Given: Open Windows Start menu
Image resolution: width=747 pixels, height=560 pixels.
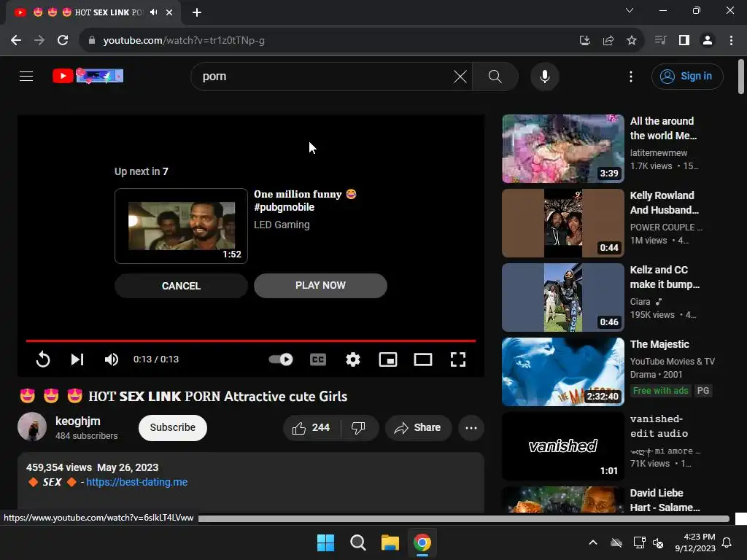Looking at the screenshot, I should (326, 542).
